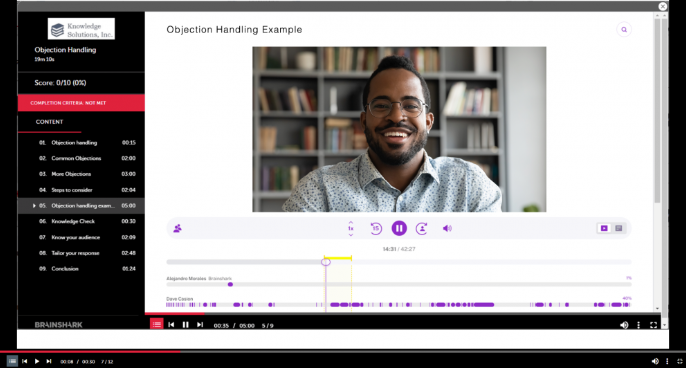Viewport: 688px width, 370px height.
Task: Increase playback speed with up arrow
Action: pyautogui.click(x=351, y=222)
